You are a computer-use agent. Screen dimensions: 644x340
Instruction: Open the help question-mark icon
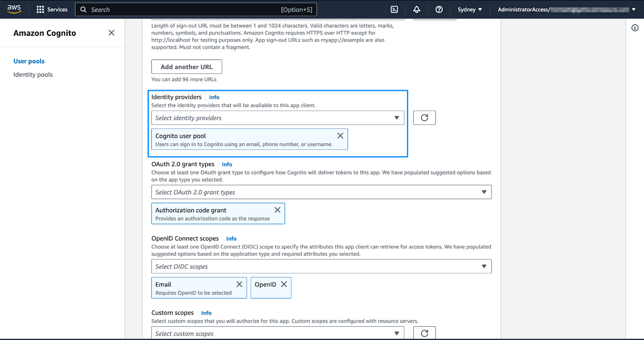coord(439,9)
